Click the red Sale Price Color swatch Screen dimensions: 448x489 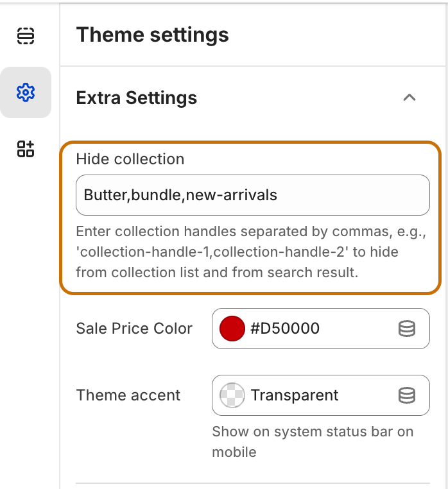[232, 329]
